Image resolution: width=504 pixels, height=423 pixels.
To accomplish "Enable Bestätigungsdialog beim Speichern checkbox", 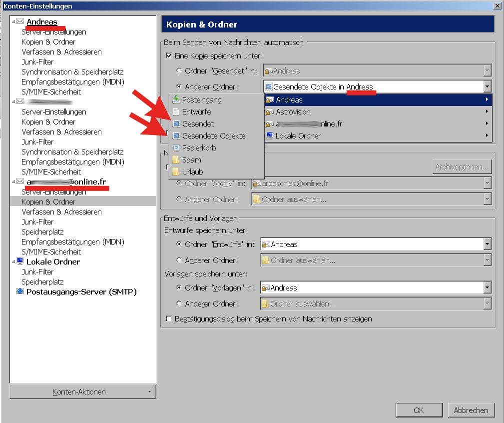I will click(x=169, y=319).
